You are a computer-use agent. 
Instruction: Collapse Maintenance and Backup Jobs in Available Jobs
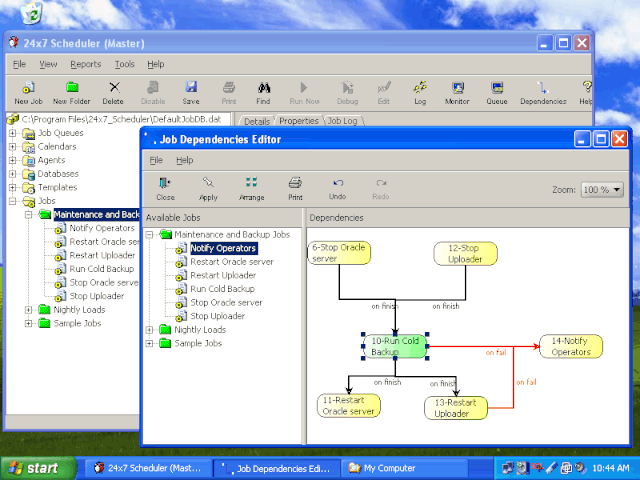click(149, 234)
